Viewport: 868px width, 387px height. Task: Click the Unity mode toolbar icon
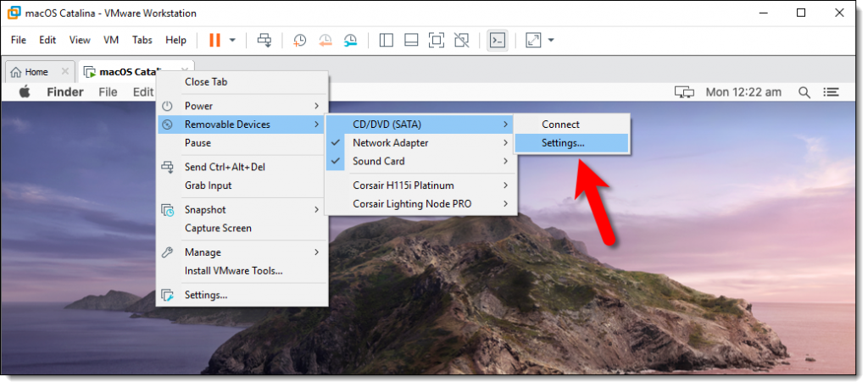(x=461, y=40)
